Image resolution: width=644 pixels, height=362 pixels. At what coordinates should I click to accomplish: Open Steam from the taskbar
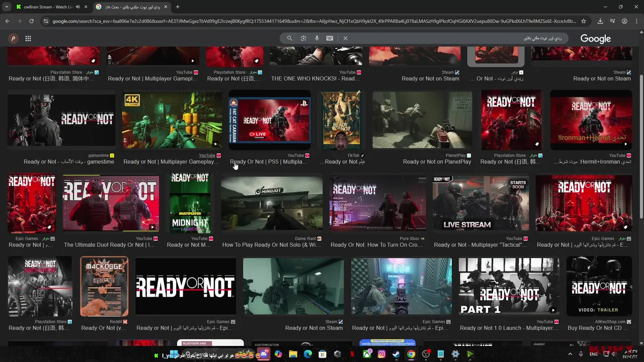(x=396, y=354)
